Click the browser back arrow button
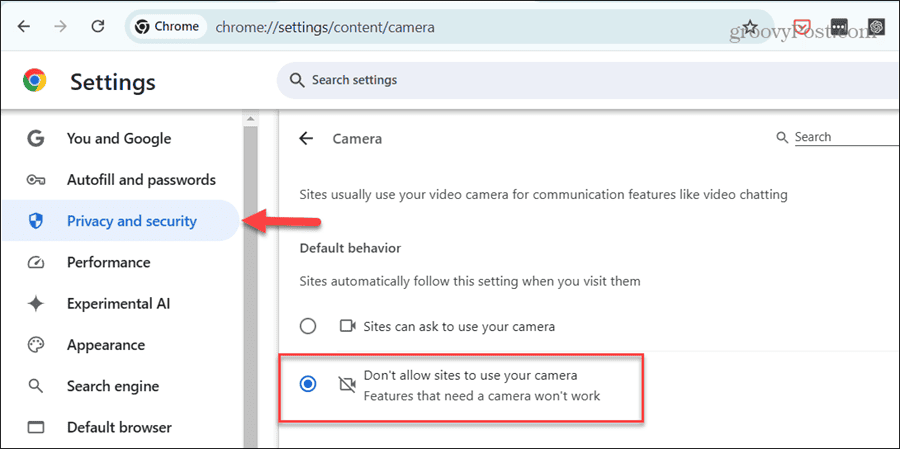900x449 pixels. [x=24, y=27]
